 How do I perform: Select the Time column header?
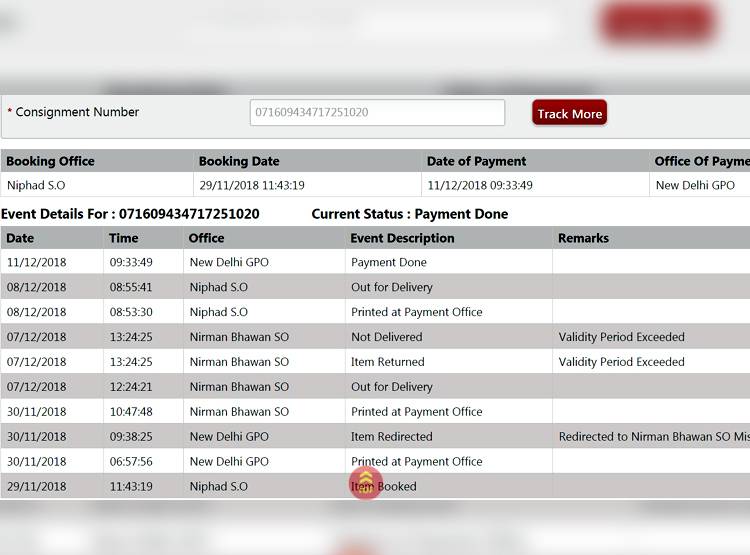(x=123, y=238)
